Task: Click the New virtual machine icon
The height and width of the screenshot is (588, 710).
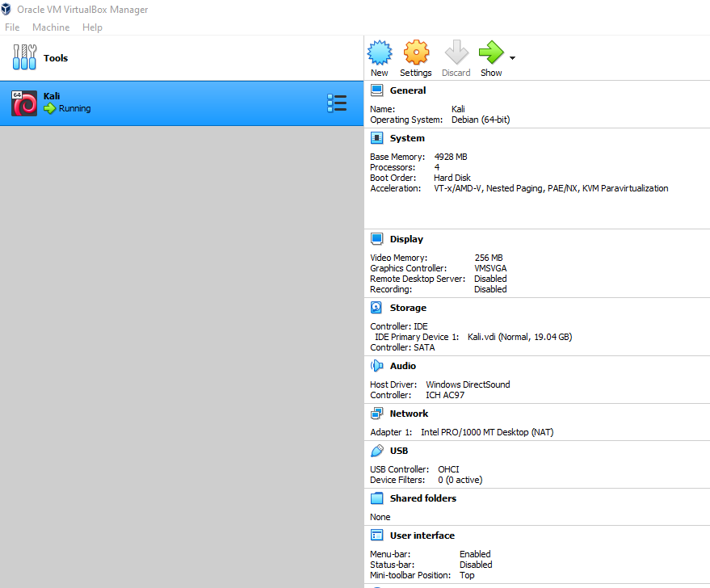Action: click(x=379, y=53)
